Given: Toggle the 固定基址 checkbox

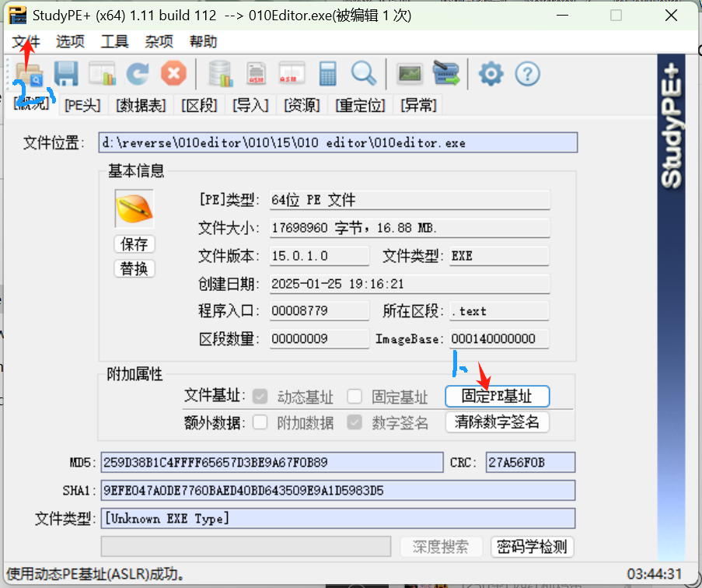Looking at the screenshot, I should tap(355, 397).
